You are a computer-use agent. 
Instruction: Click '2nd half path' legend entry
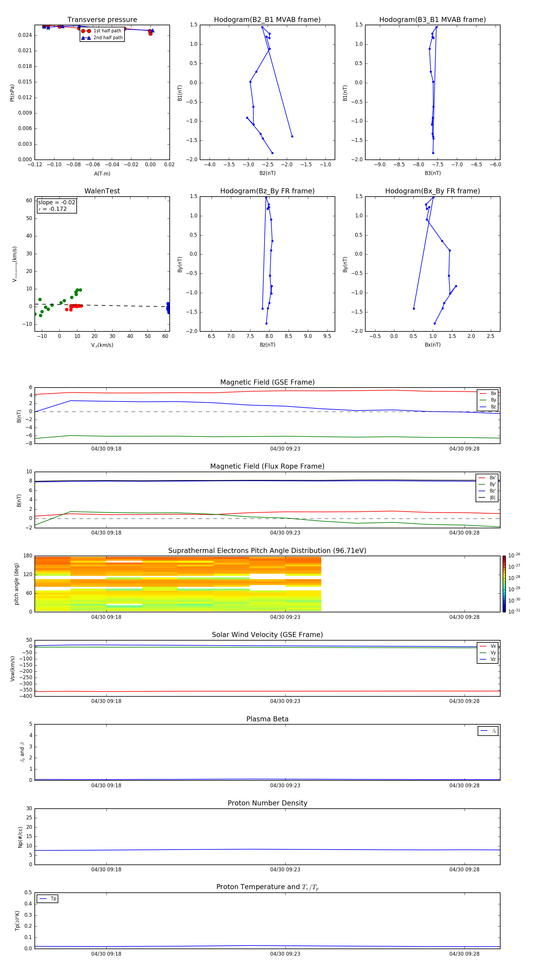coord(102,38)
